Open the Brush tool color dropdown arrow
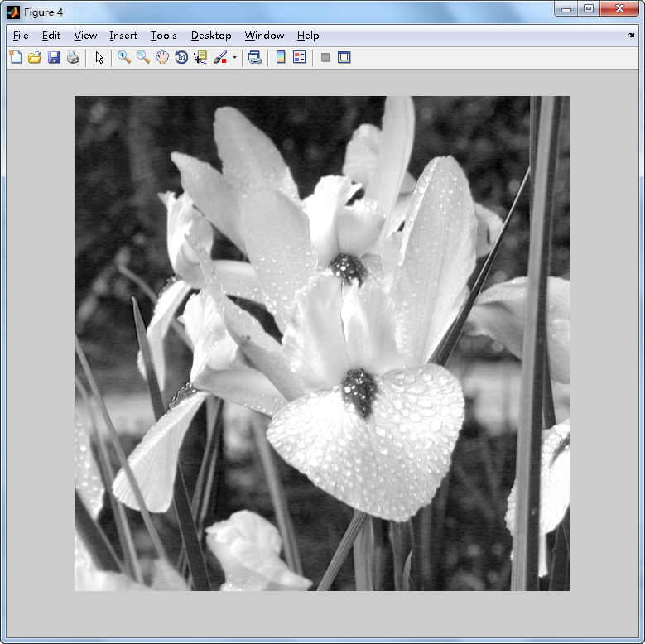645x644 pixels. click(x=234, y=57)
